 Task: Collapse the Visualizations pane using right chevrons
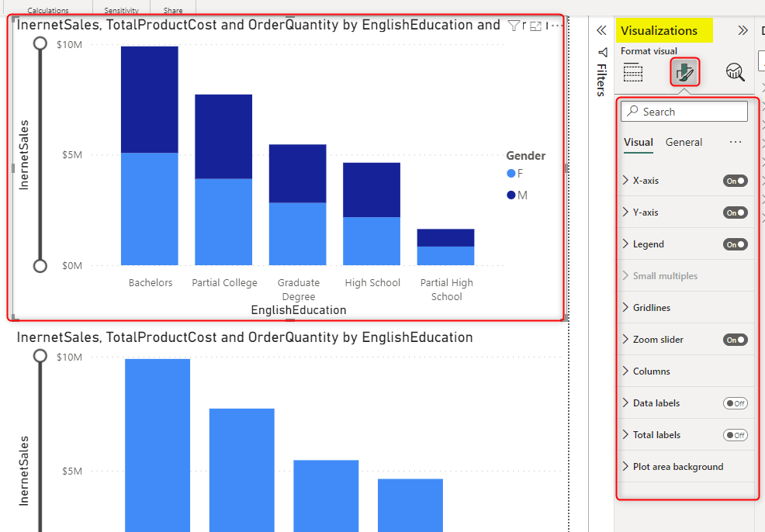[x=742, y=31]
